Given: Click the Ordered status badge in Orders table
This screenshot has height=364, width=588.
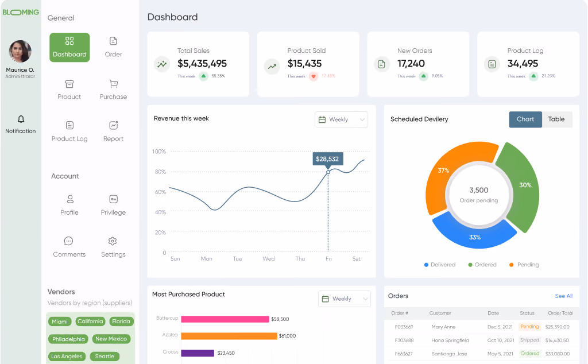Looking at the screenshot, I should tap(529, 354).
